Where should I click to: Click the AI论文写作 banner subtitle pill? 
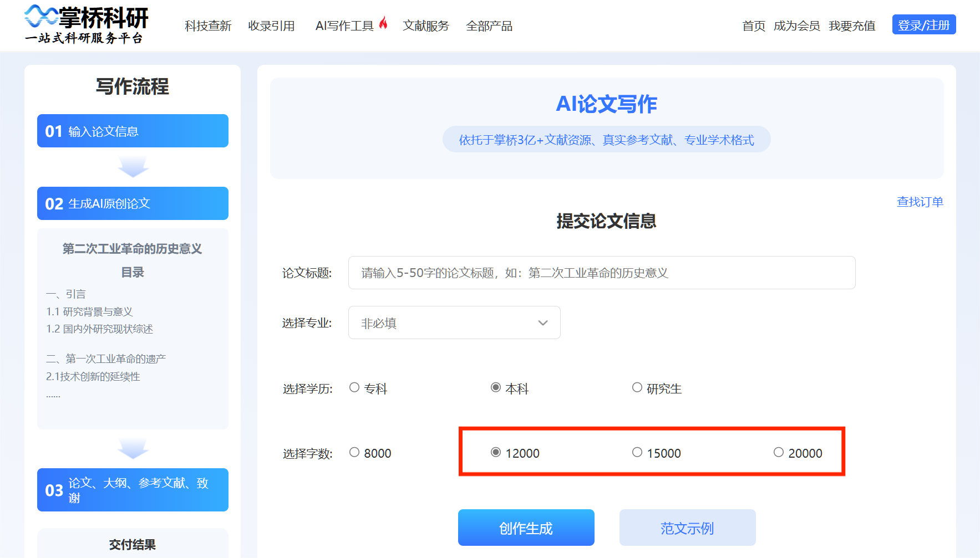(607, 140)
